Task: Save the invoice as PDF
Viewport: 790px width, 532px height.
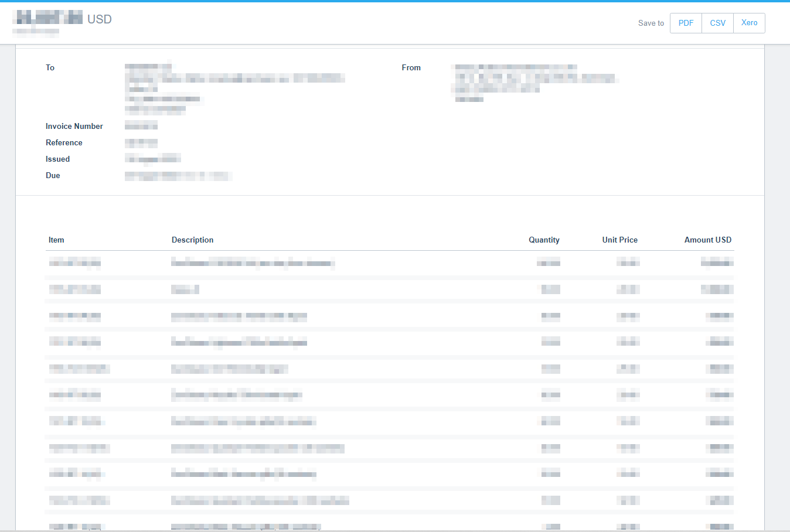Action: pyautogui.click(x=686, y=23)
